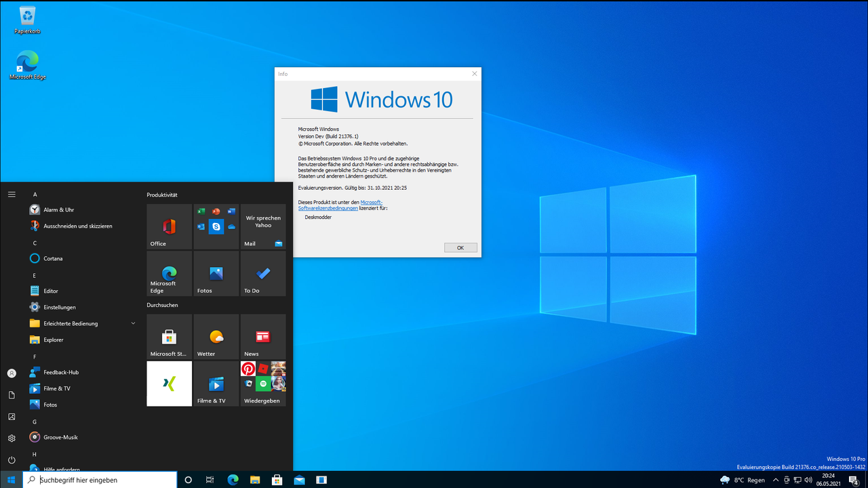
Task: Open the weather widget showing 8°C Regen
Action: [743, 480]
